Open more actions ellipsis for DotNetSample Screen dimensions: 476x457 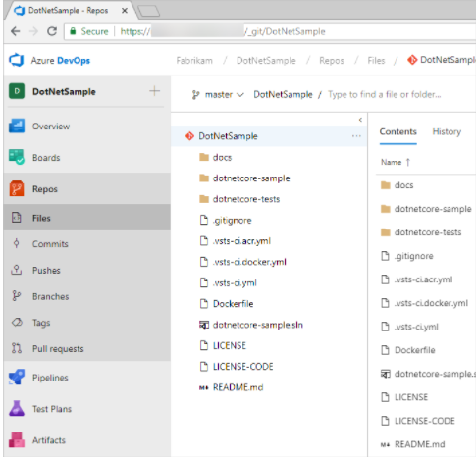tap(356, 136)
